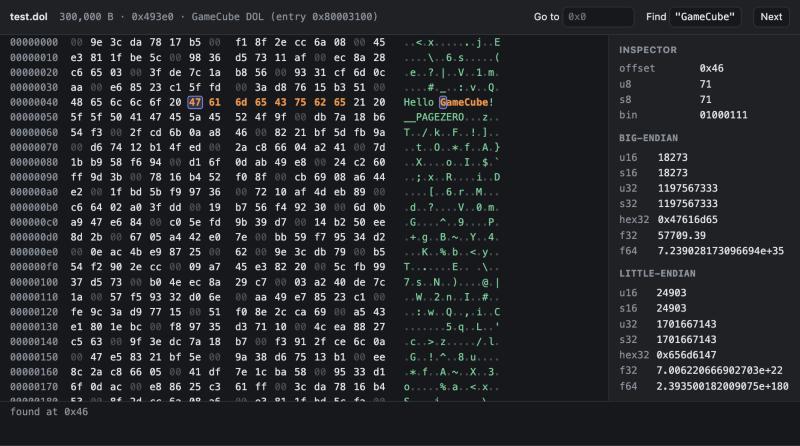Click little-endian f64 value 2.39350018200975e+180

722,386
